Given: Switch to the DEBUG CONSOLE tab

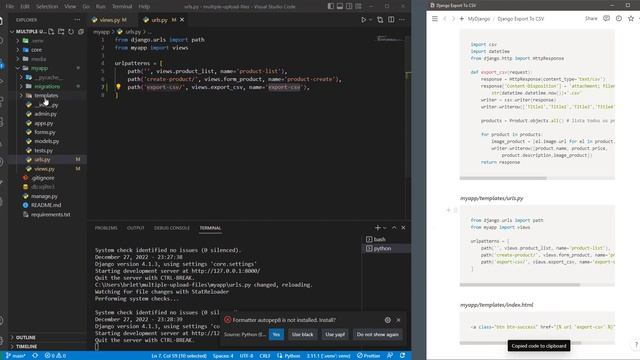Looking at the screenshot, I should click(172, 228).
